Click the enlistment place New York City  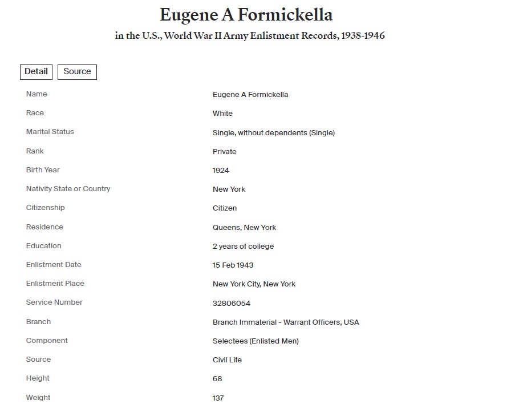pos(254,284)
